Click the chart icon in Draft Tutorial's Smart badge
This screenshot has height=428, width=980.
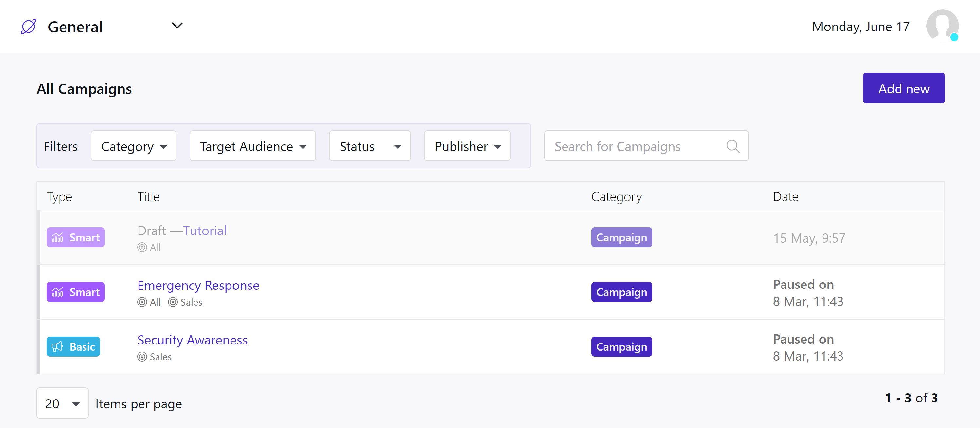click(x=57, y=237)
